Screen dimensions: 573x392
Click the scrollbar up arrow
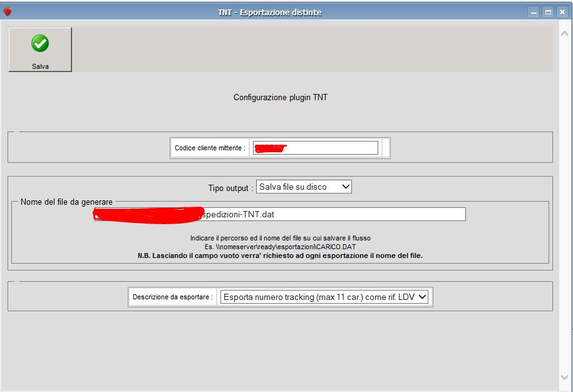565,34
